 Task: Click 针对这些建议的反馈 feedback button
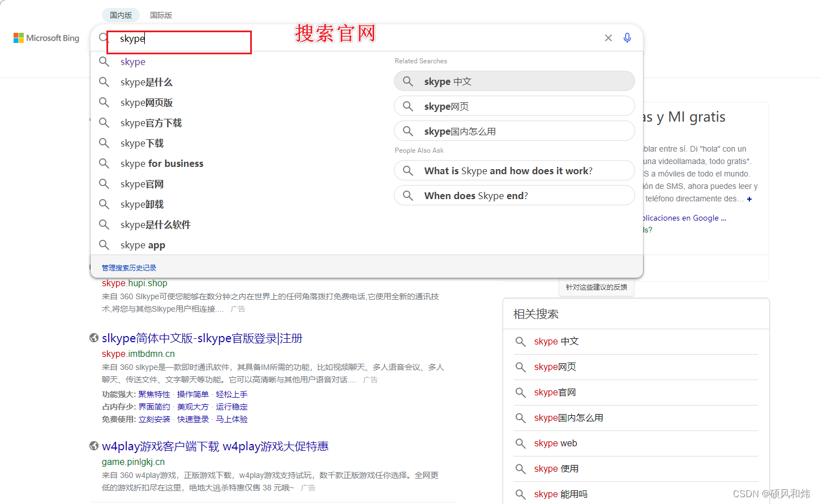(597, 287)
